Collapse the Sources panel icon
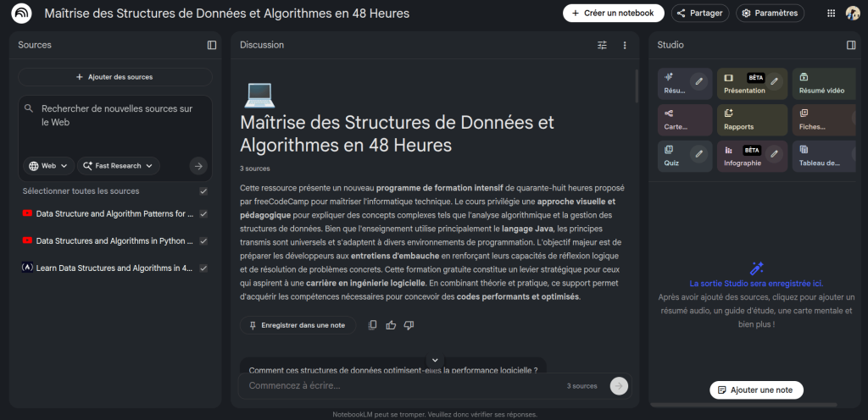This screenshot has height=420, width=868. point(212,45)
